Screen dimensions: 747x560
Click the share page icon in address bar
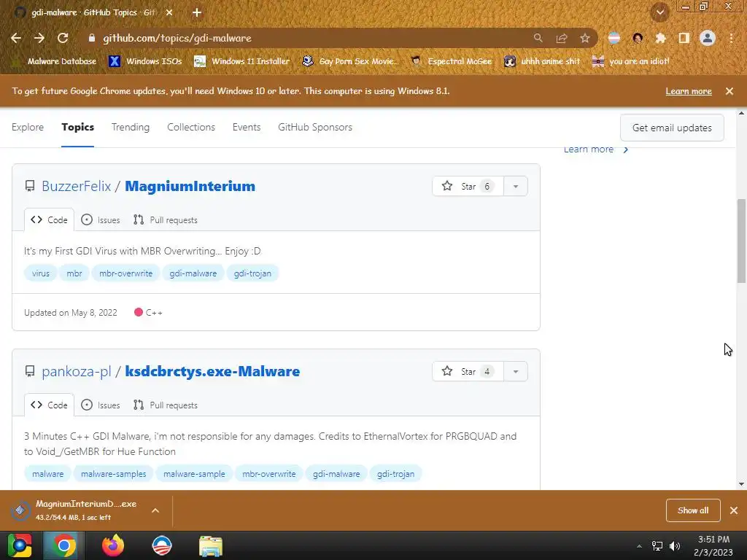[x=562, y=38]
